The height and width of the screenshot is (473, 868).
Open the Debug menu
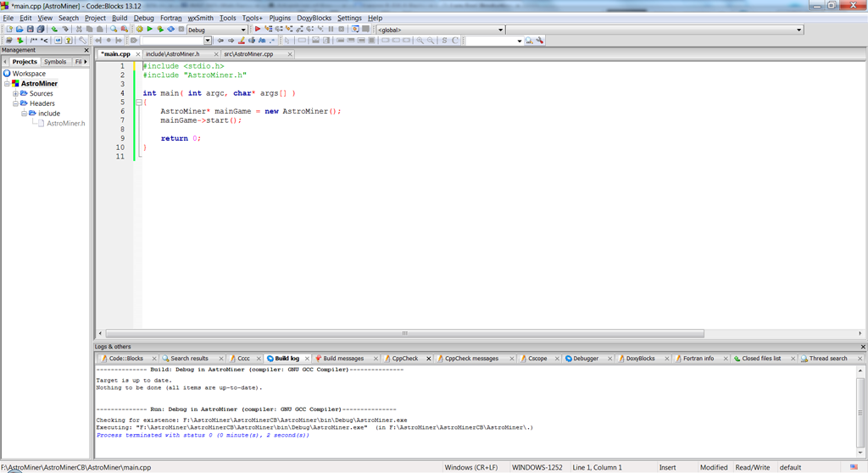[144, 18]
